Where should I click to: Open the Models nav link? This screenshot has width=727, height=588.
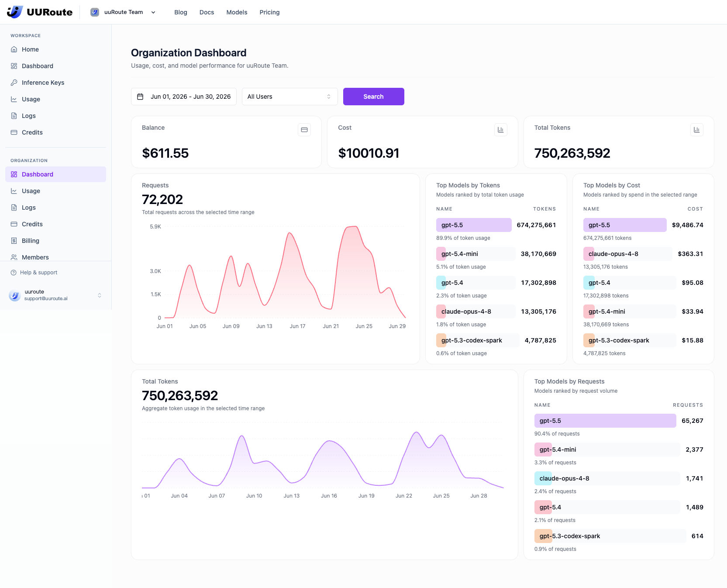pos(237,12)
